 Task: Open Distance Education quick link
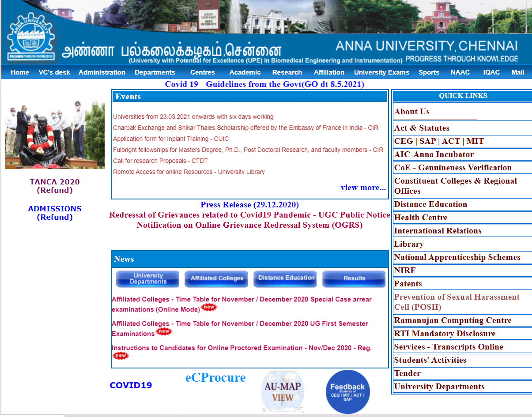click(430, 204)
